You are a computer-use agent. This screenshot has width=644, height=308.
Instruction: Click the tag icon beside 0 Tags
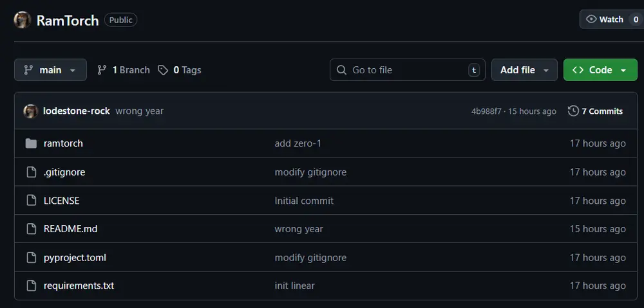(163, 70)
